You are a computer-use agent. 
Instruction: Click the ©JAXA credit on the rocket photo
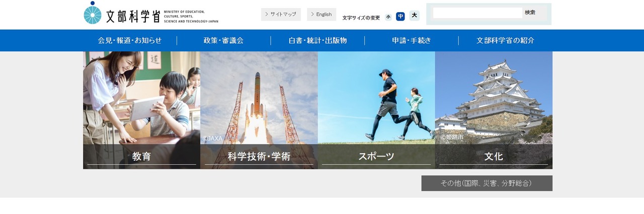[x=212, y=138]
